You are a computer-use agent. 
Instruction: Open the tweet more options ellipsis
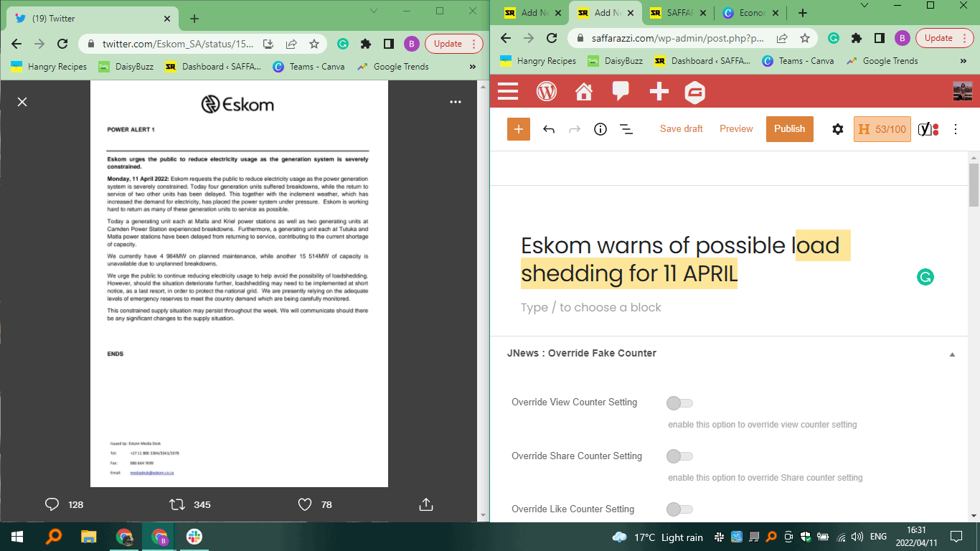(456, 102)
